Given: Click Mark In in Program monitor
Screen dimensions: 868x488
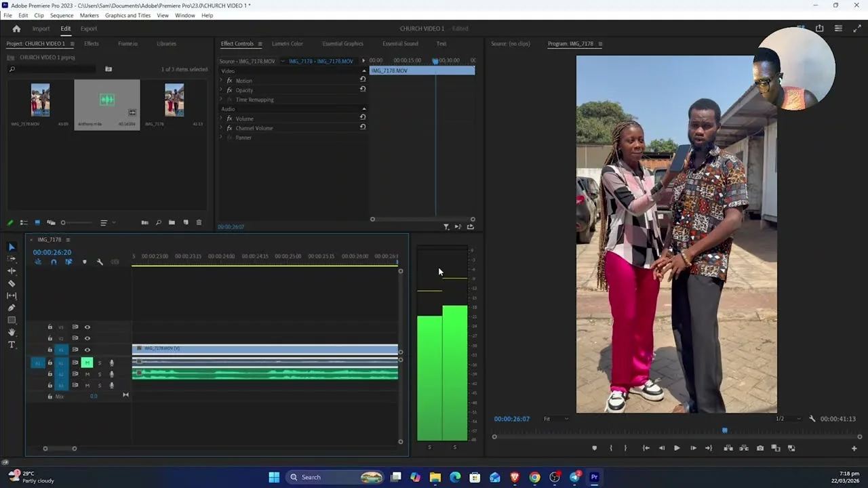Looking at the screenshot, I should coord(611,448).
